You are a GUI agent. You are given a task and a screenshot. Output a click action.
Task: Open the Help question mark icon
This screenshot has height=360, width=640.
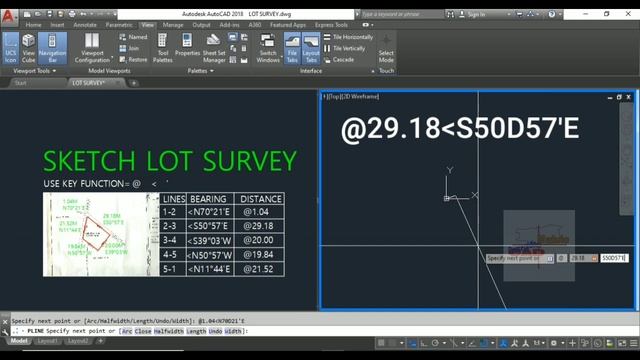click(x=551, y=14)
